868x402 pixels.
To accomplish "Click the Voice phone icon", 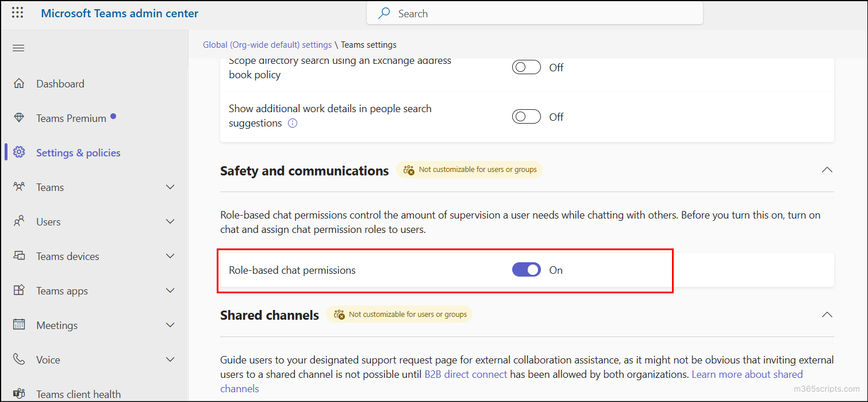I will tap(19, 359).
